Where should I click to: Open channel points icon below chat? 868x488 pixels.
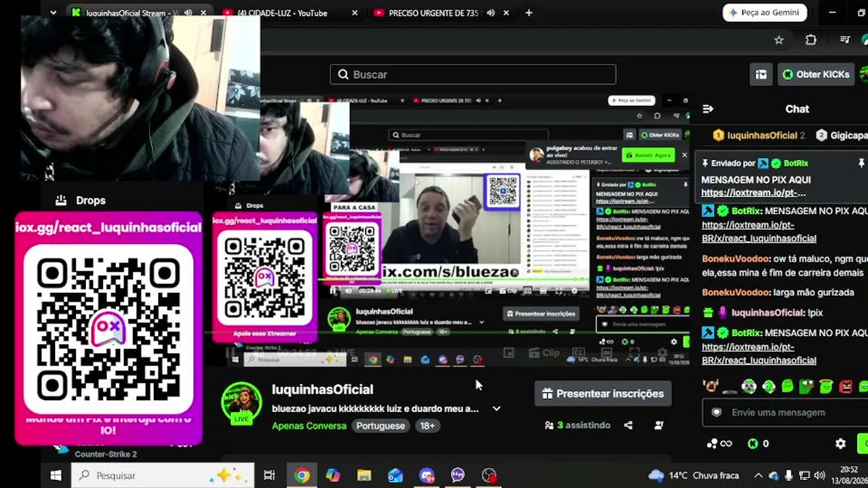[719, 444]
